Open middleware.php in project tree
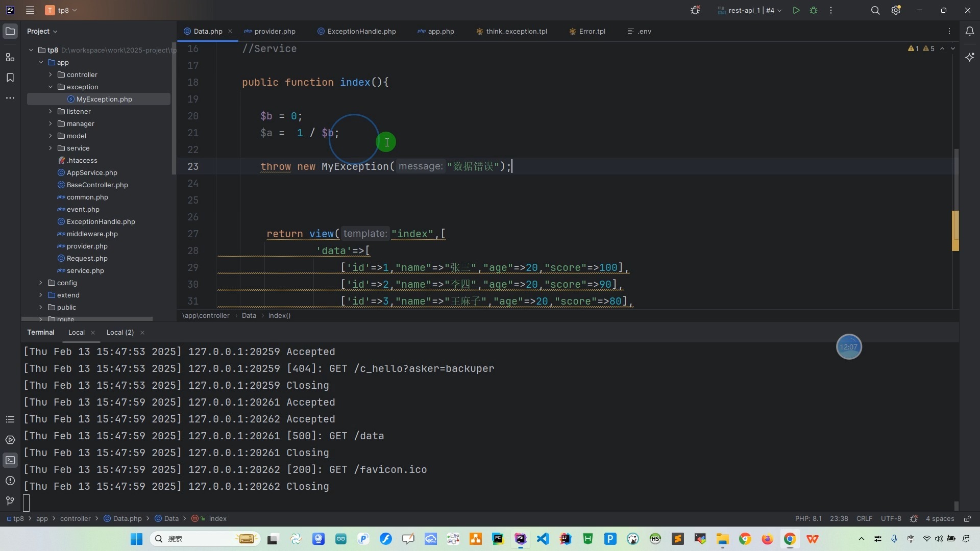This screenshot has width=980, height=551. (x=92, y=234)
